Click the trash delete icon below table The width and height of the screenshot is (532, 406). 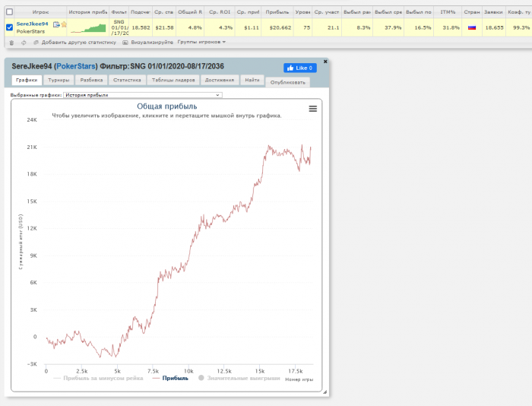[x=11, y=43]
